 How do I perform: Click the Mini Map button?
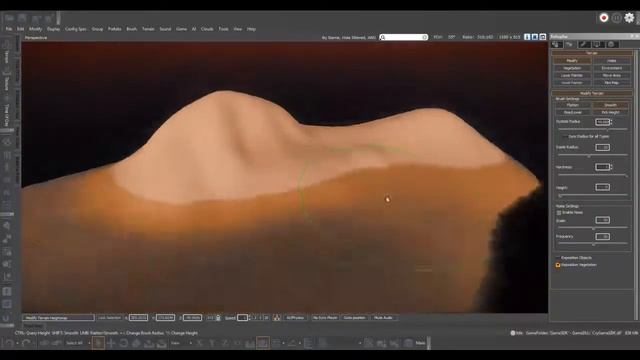[611, 82]
